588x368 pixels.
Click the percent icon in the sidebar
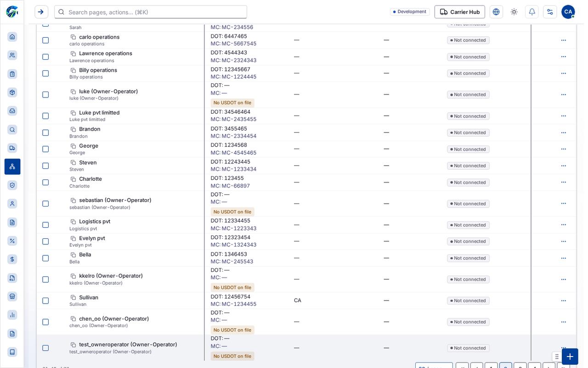[12, 241]
